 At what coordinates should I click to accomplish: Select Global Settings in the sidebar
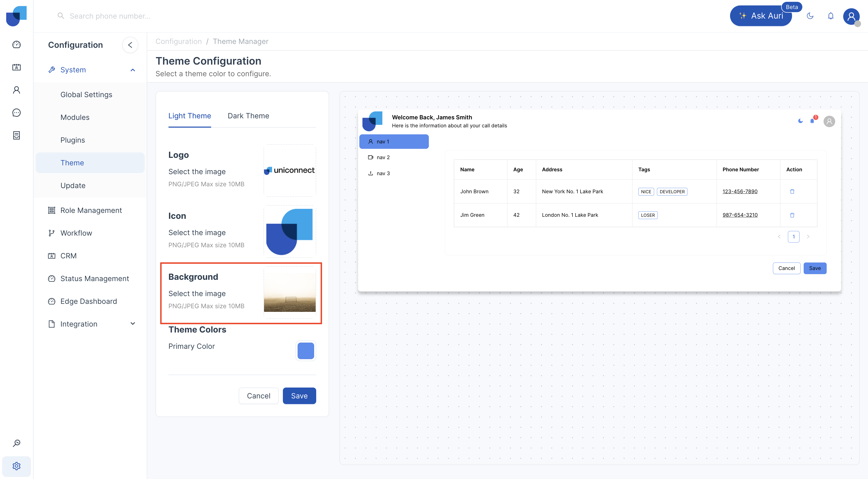(86, 95)
